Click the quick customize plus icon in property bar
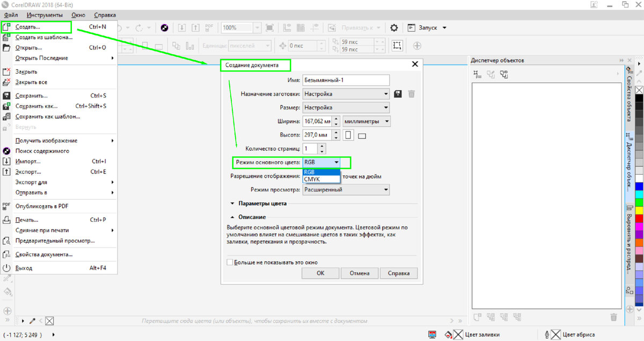 416,46
